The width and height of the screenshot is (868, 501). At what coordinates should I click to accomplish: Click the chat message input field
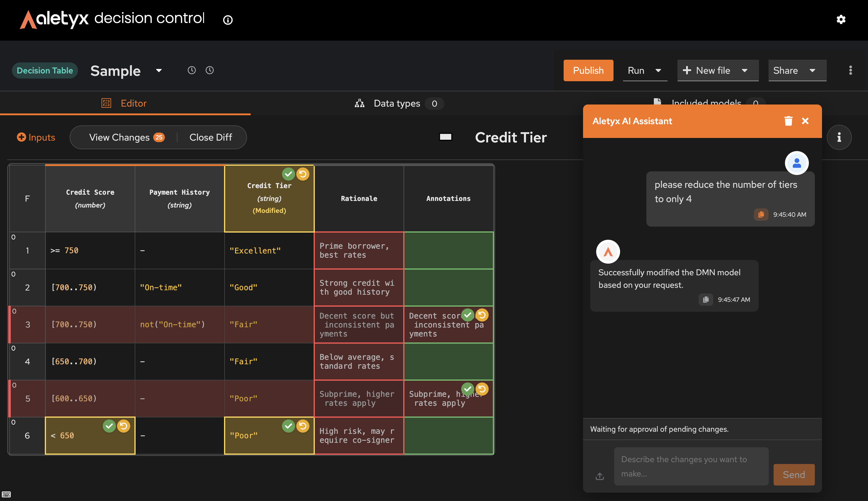pyautogui.click(x=691, y=466)
